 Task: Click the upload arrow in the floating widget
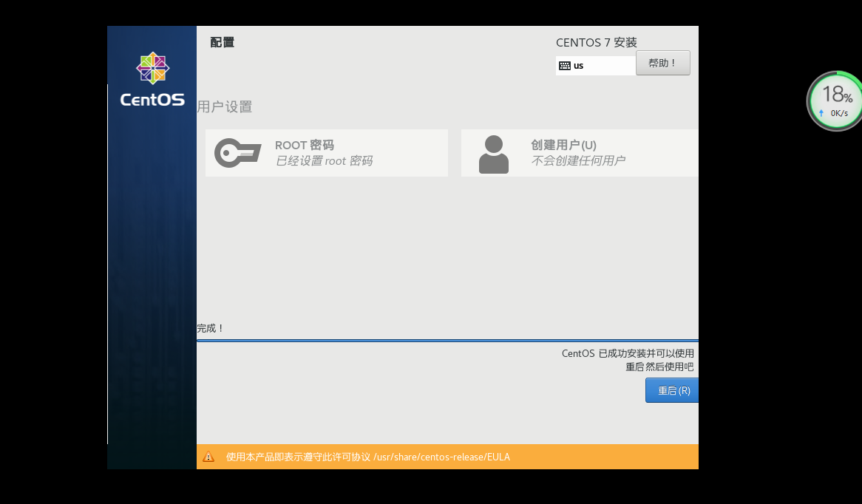point(821,113)
